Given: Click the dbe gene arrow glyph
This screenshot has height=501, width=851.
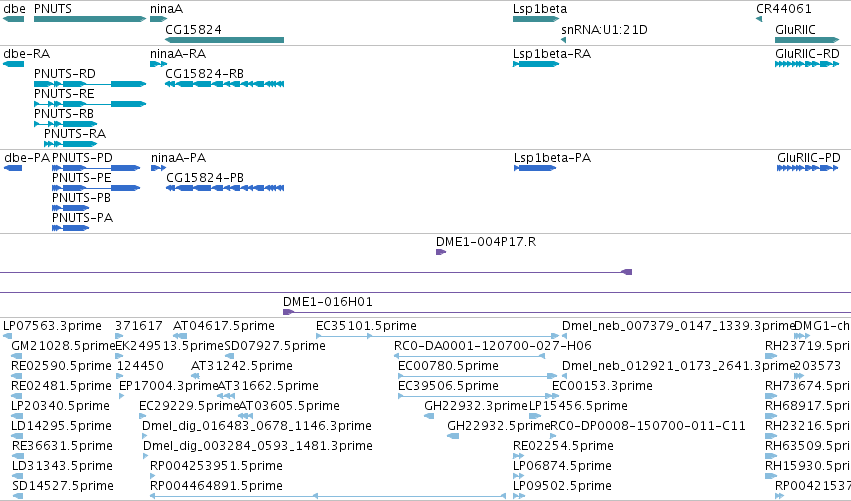Looking at the screenshot, I should 14,19.
